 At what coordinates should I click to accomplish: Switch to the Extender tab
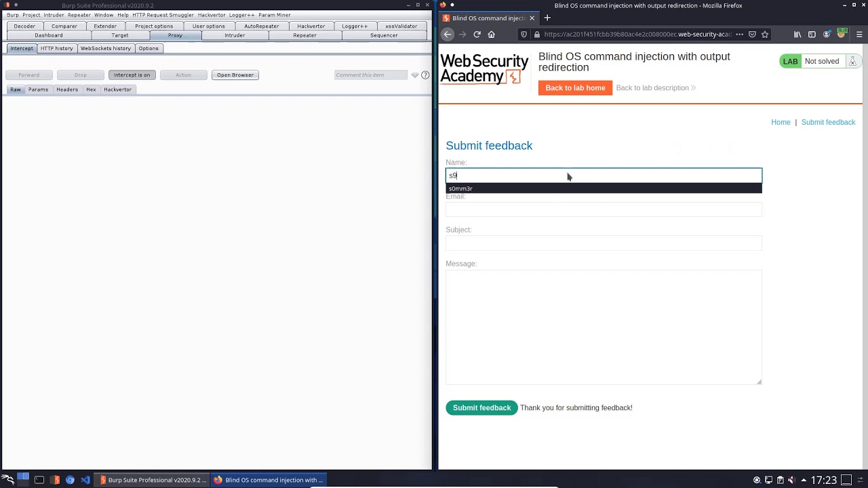[x=105, y=26]
